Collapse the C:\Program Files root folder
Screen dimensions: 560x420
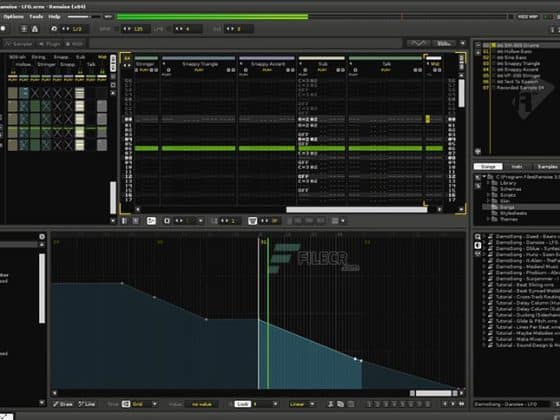485,177
